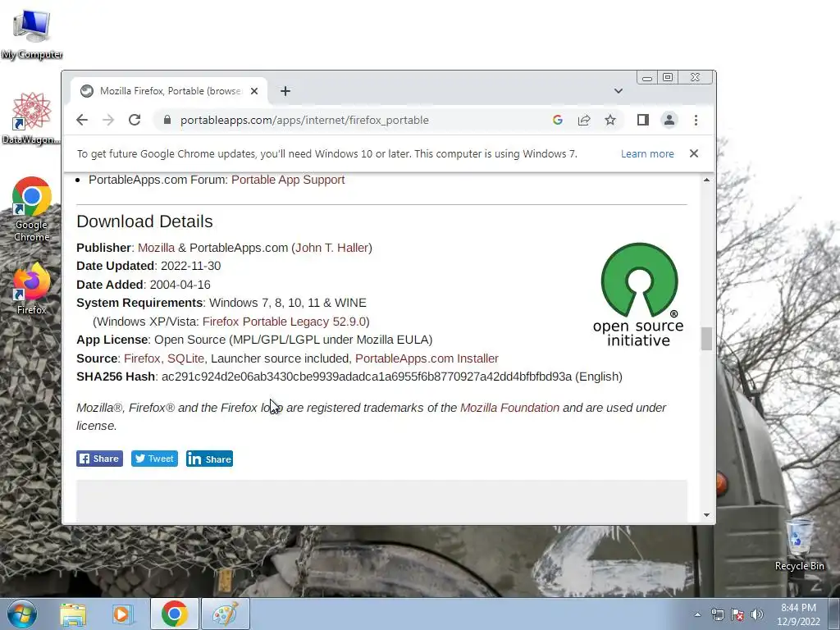The image size is (840, 630).
Task: Open the Chrome side panel
Action: [x=643, y=120]
